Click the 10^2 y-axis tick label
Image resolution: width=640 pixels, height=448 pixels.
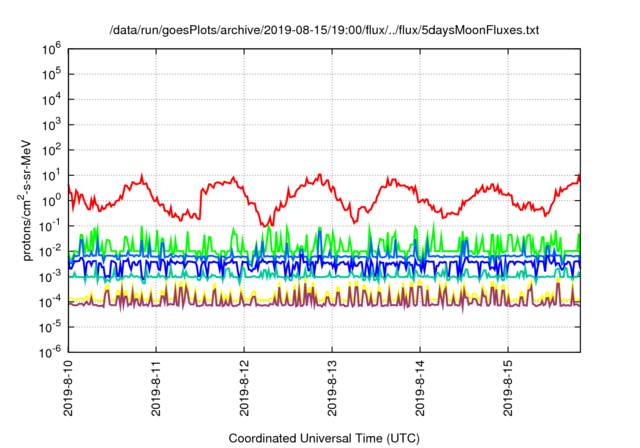tap(51, 151)
